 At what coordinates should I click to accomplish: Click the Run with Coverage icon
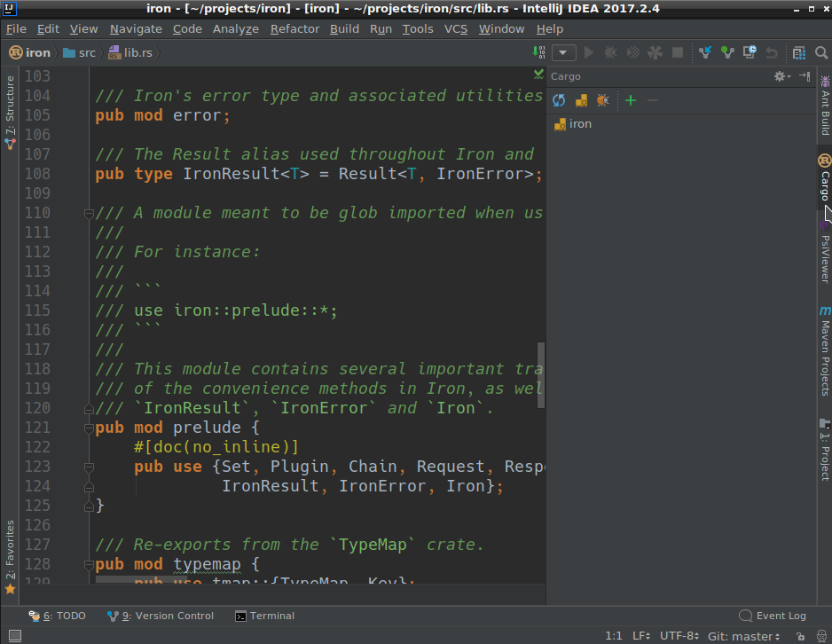633,52
